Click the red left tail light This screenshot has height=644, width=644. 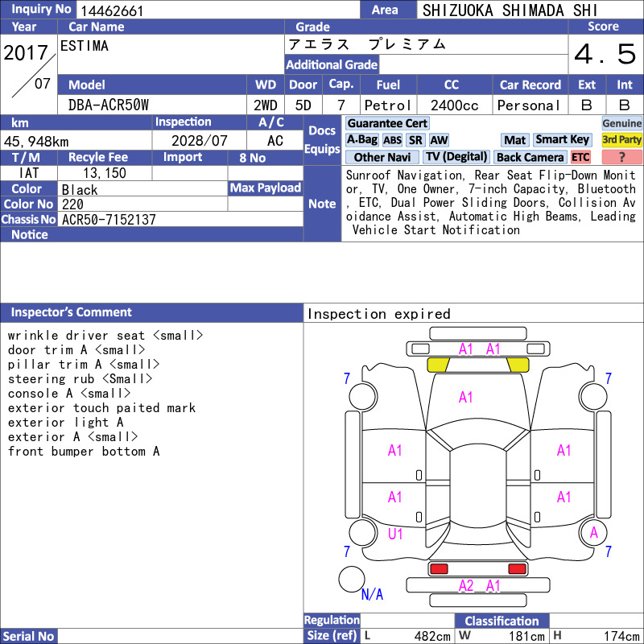439,569
